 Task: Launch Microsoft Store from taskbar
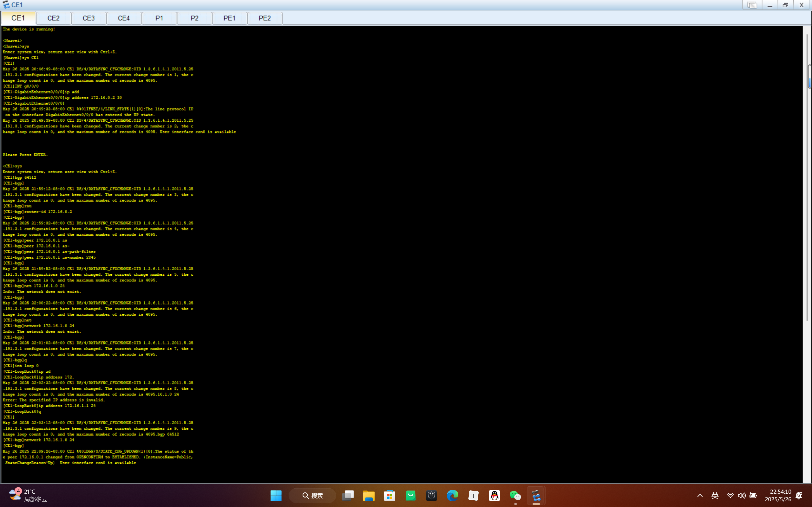point(390,496)
